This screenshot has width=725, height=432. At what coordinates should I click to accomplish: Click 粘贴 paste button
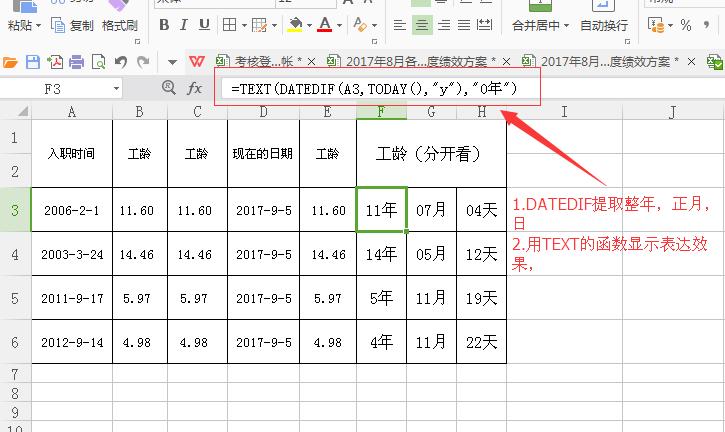click(20, 25)
